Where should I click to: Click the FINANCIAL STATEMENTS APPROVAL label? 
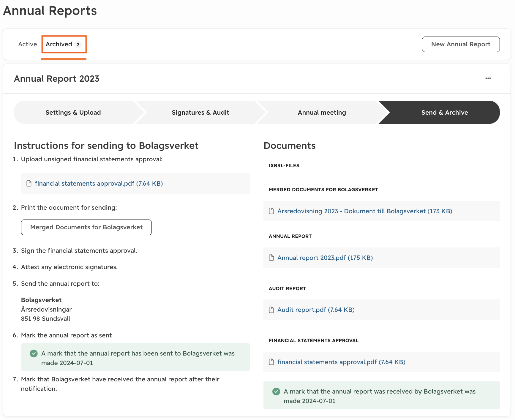tap(314, 340)
